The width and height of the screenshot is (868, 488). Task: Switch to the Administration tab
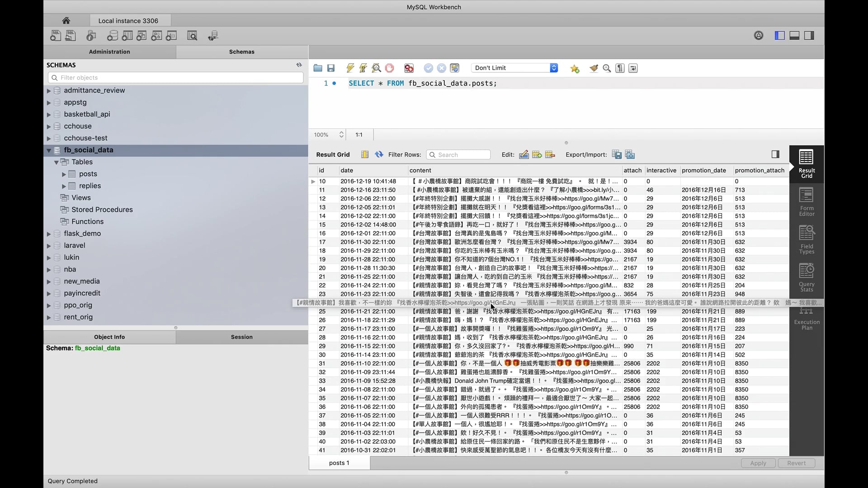pos(109,52)
